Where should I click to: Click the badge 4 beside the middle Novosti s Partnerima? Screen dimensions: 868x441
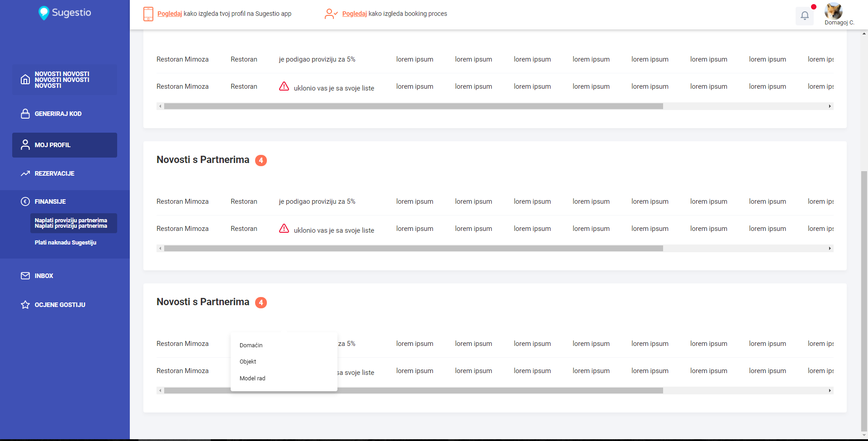(x=261, y=160)
